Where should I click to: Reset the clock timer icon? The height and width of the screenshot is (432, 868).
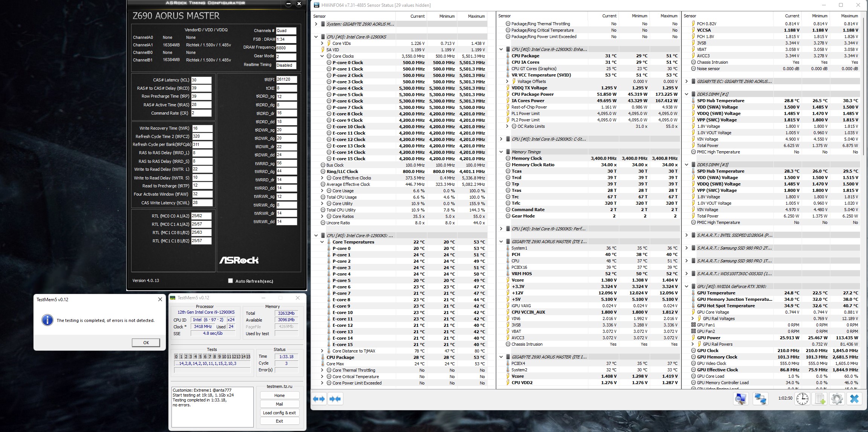pos(802,398)
